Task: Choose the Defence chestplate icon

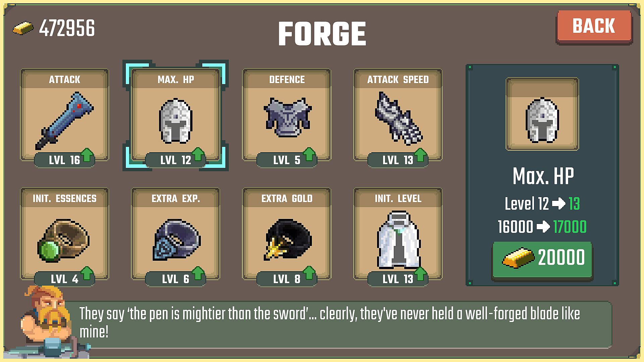Action: click(287, 117)
